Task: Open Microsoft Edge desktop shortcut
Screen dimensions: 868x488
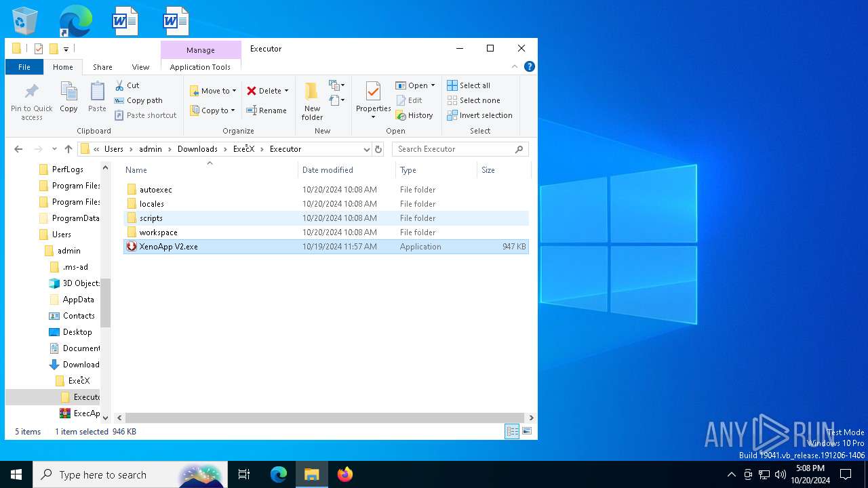Action: click(75, 21)
